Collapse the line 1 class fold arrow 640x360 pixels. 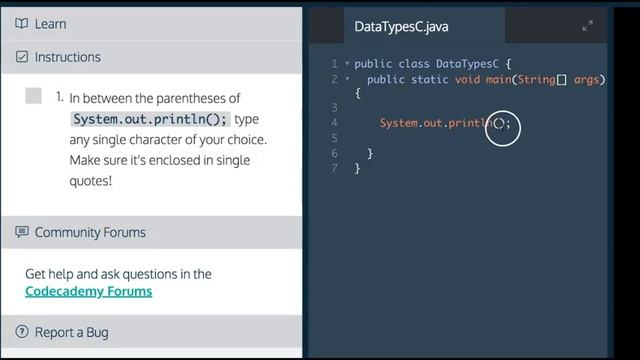click(347, 64)
